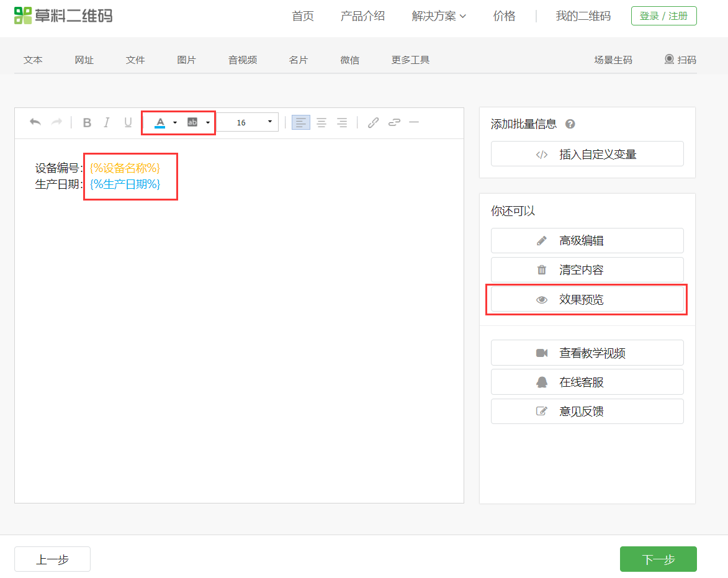Open the 解决方案 menu

pyautogui.click(x=439, y=16)
